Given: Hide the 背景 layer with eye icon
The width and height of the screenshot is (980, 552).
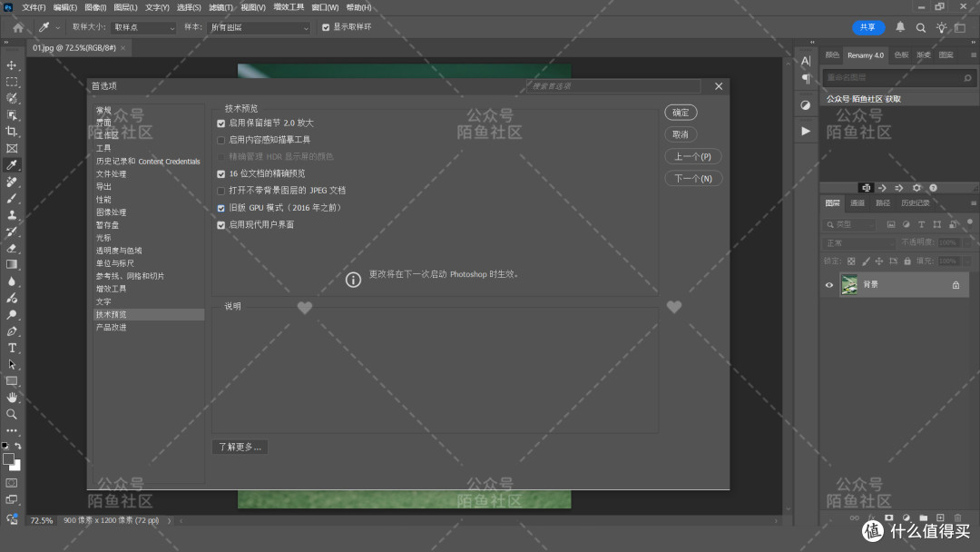Looking at the screenshot, I should 829,285.
